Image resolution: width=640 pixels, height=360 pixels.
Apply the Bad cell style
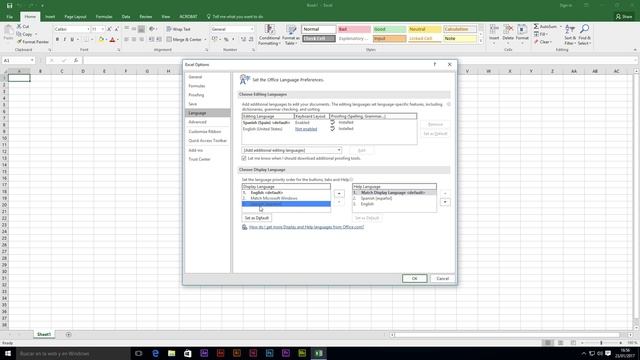pyautogui.click(x=354, y=29)
